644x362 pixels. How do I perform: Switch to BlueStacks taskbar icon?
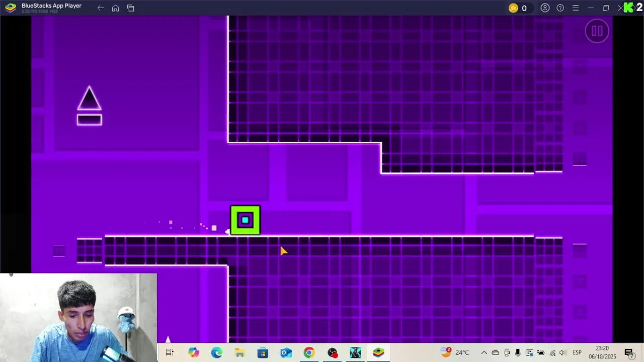tap(378, 353)
